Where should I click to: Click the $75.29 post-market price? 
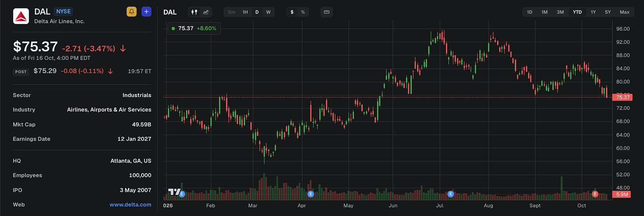[45, 71]
